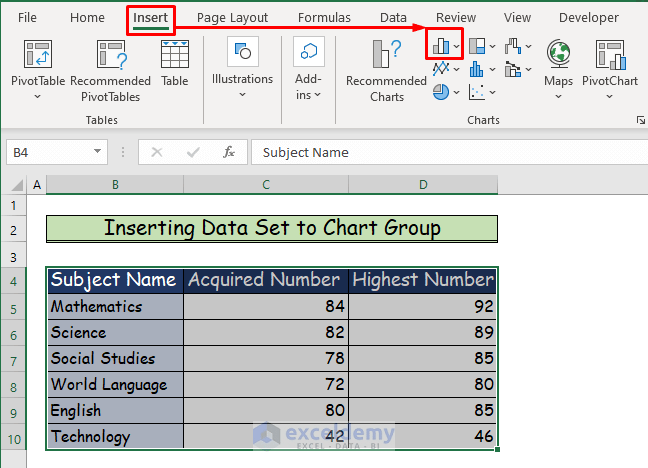Cancel the formula bar entry
648x468 pixels.
(x=157, y=153)
